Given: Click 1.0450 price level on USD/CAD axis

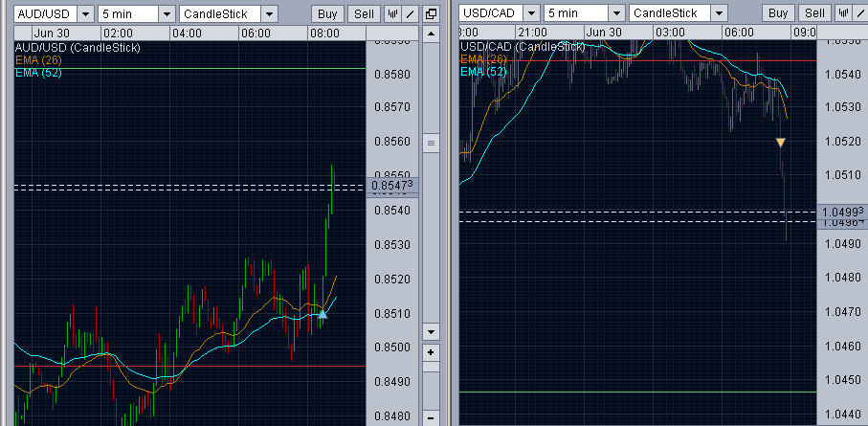Looking at the screenshot, I should (x=843, y=380).
